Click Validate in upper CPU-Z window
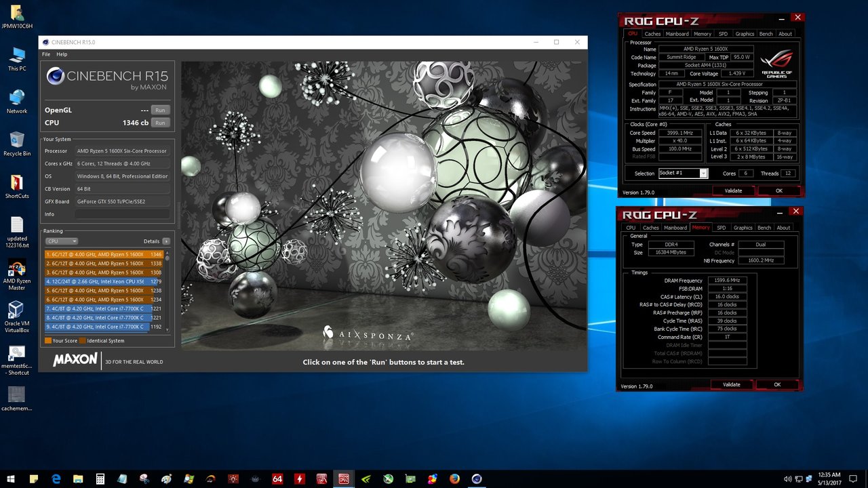 [733, 191]
